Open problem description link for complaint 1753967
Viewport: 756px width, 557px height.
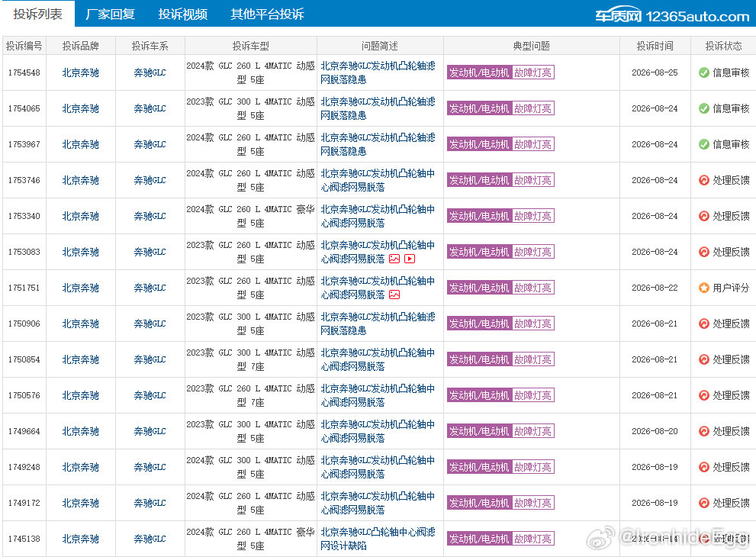[378, 144]
